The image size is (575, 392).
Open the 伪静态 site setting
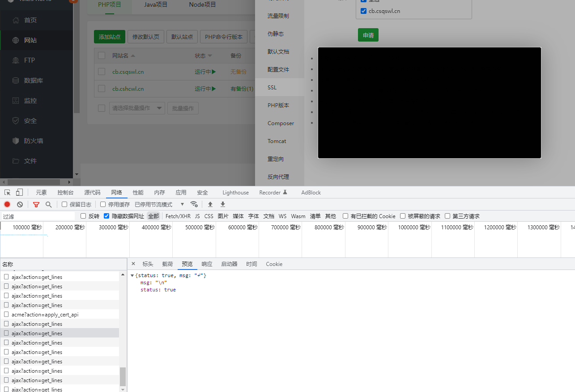[x=276, y=34]
